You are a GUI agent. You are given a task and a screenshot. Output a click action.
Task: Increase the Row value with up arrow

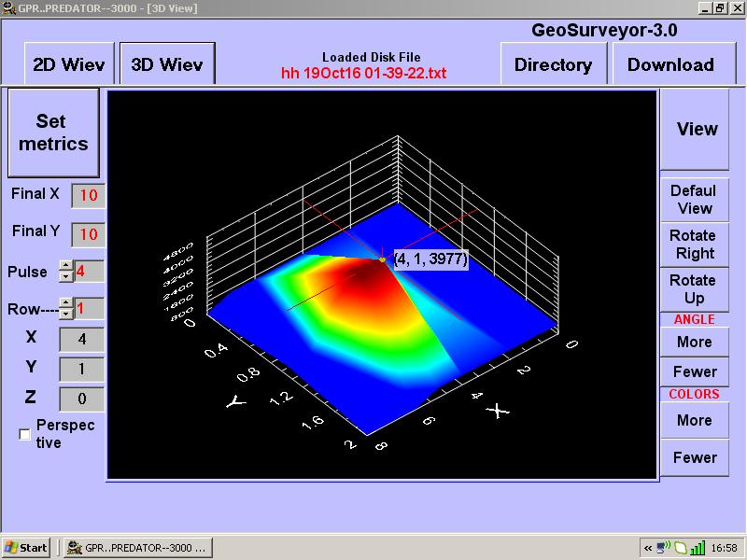click(x=65, y=302)
